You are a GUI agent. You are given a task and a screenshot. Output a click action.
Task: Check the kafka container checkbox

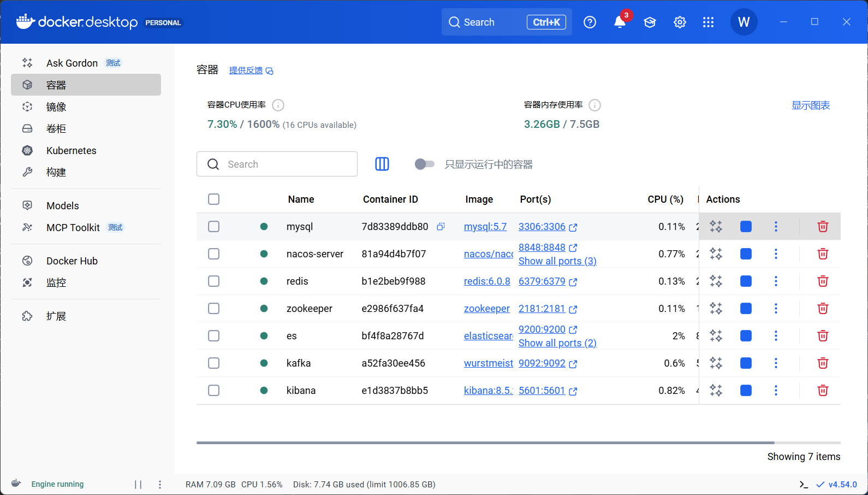click(214, 363)
